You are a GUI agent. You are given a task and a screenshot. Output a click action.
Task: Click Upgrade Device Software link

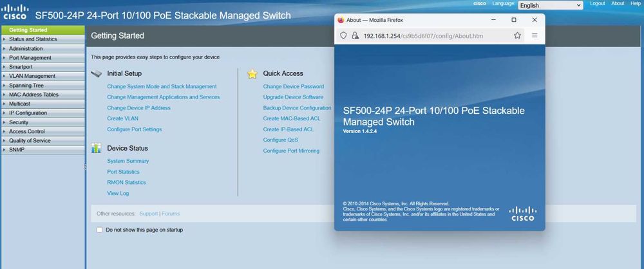click(x=293, y=97)
